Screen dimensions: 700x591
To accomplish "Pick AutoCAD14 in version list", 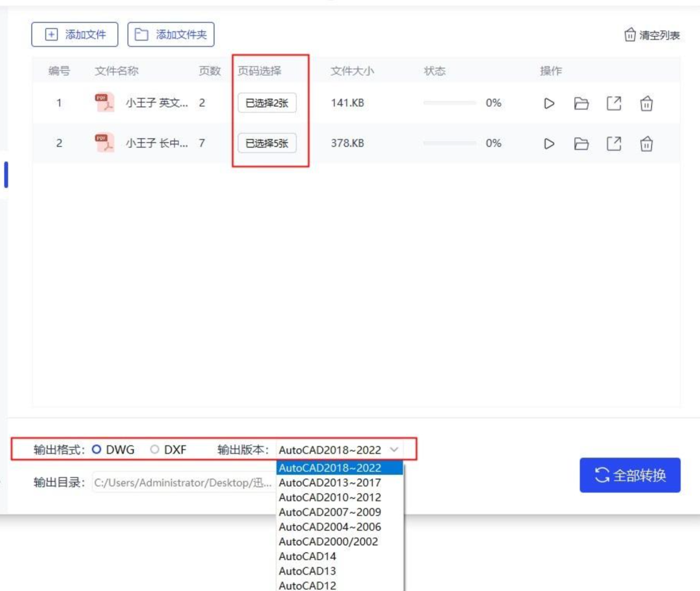I will [307, 556].
